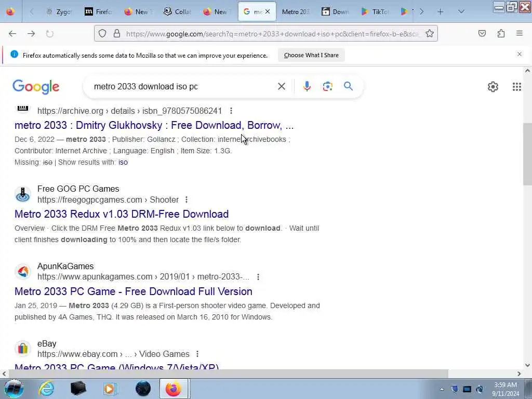Switch to the Zygor tab
The image size is (532, 399).
(x=60, y=12)
